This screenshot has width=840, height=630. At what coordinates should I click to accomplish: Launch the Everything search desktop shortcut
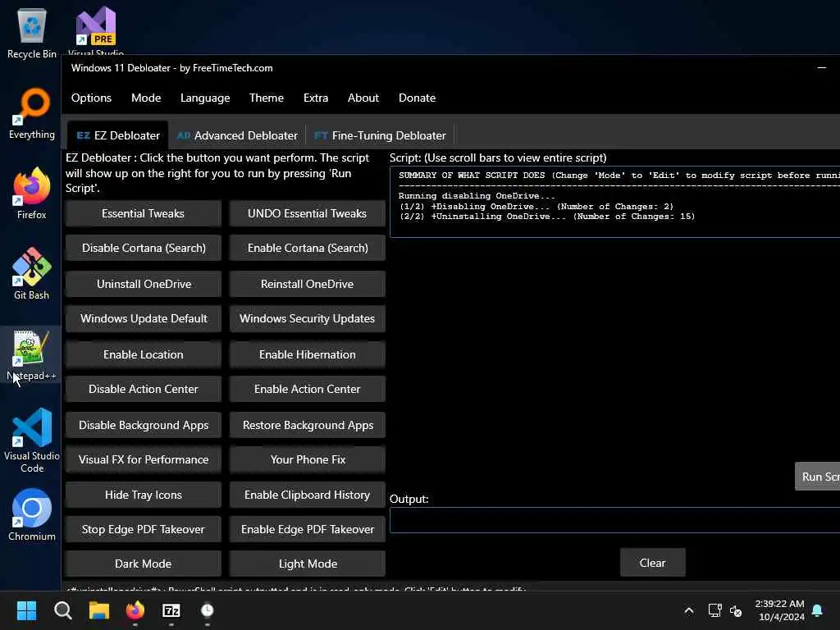(32, 113)
